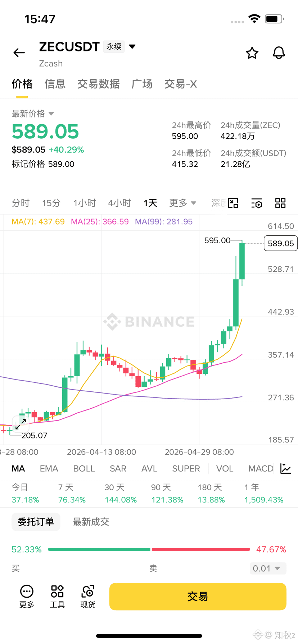Tap the large 589.05 last price
The height and width of the screenshot is (644, 298).
click(45, 131)
